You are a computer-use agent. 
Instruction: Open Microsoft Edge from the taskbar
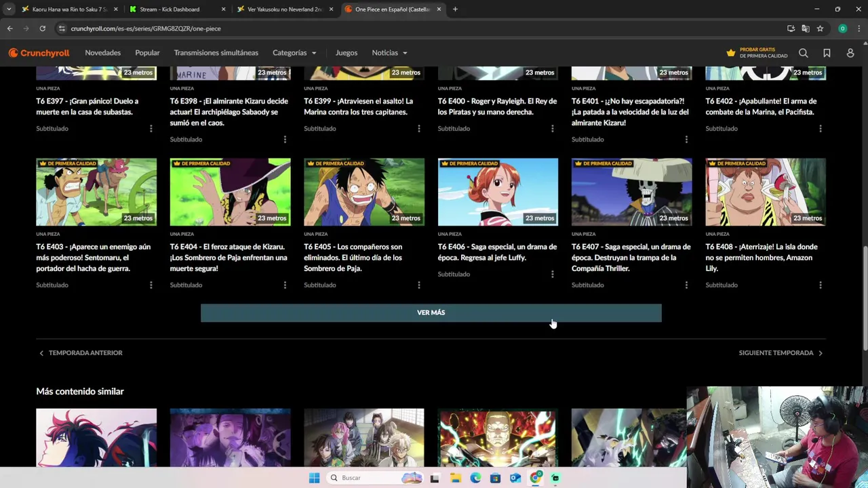[x=475, y=478]
